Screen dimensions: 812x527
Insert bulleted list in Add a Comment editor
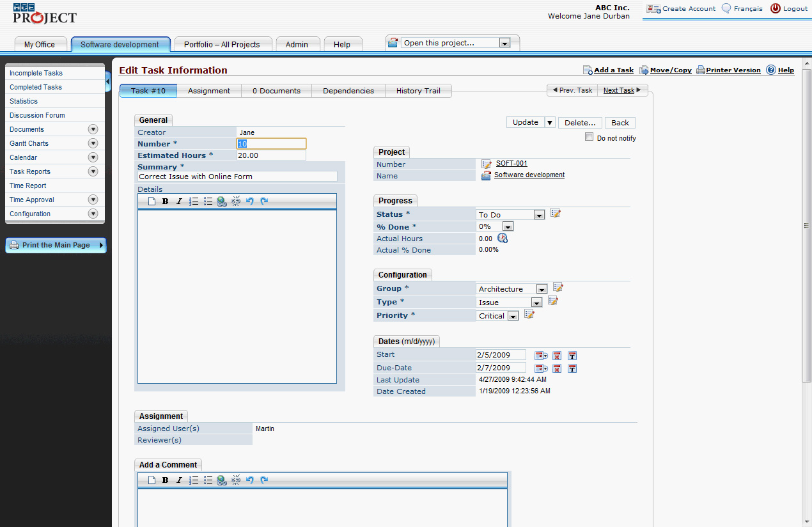tap(208, 480)
